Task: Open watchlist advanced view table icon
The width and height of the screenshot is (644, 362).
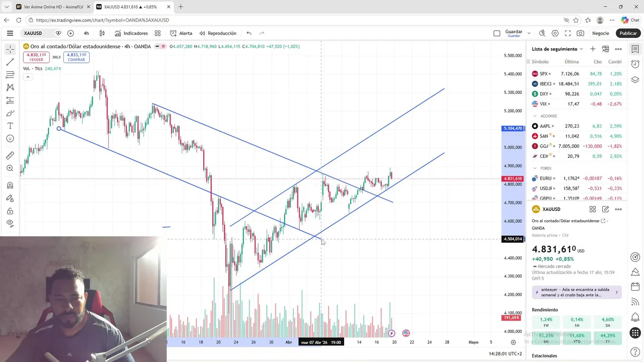Action: pos(605,49)
